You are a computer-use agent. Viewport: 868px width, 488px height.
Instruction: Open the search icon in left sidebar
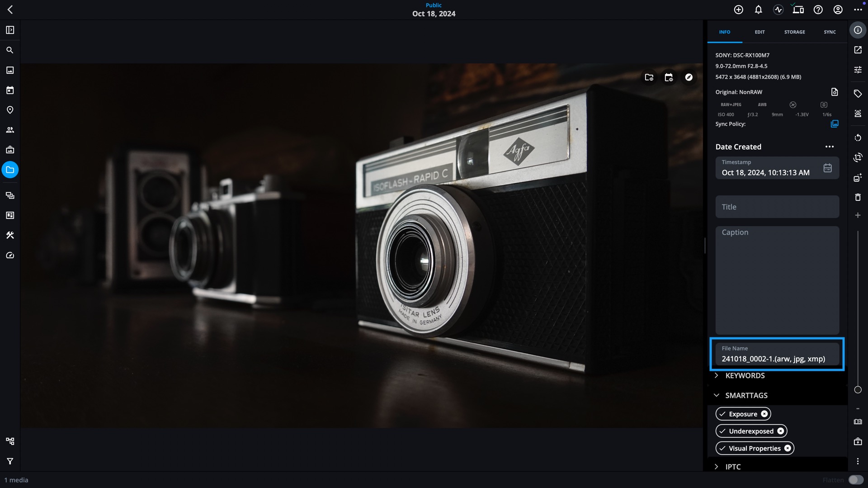10,50
